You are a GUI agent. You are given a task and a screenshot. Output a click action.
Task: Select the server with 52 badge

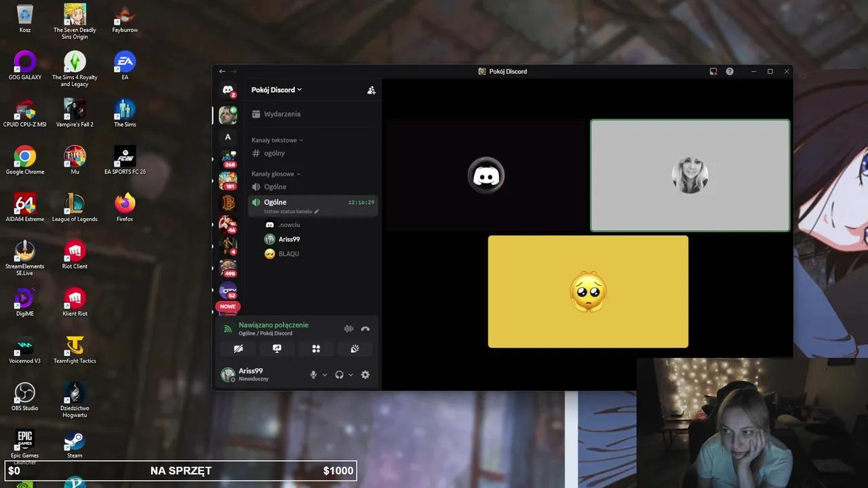pos(228,291)
